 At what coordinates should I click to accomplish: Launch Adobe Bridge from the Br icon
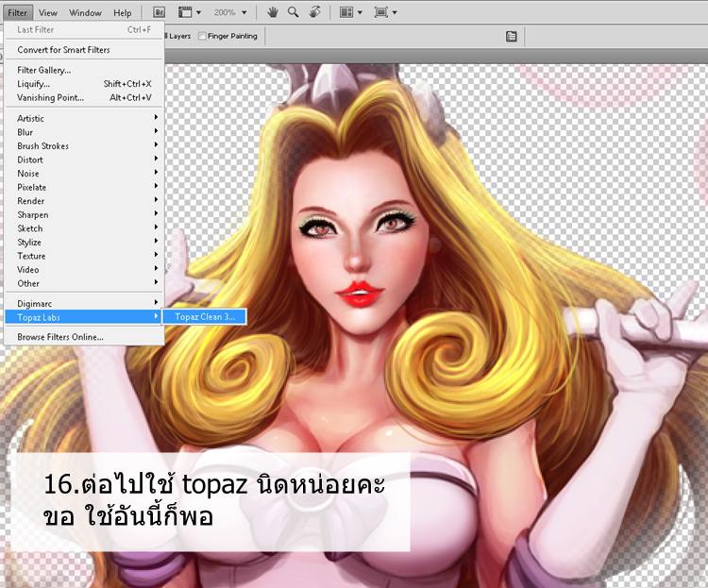[x=159, y=12]
